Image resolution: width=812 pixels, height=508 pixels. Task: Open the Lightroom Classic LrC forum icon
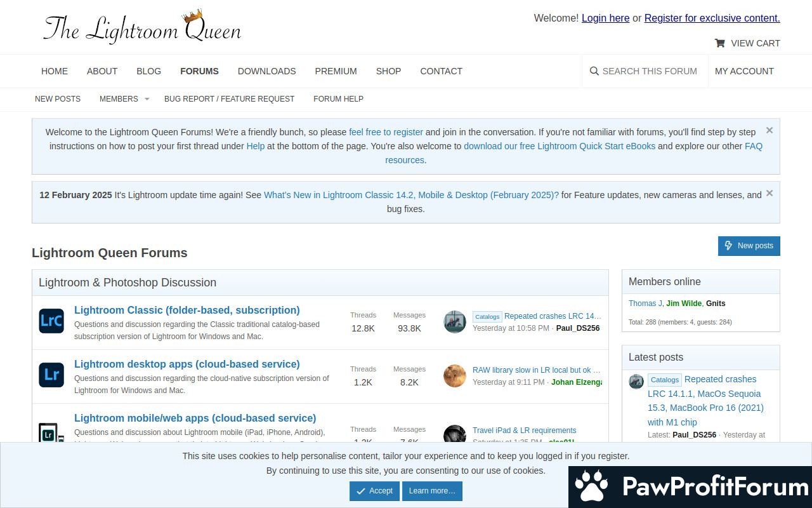pos(51,321)
